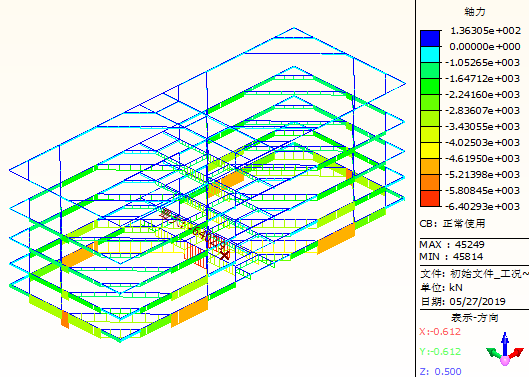Click the 轴力 legend title
Viewport: 529px width, 377px height.
click(475, 12)
